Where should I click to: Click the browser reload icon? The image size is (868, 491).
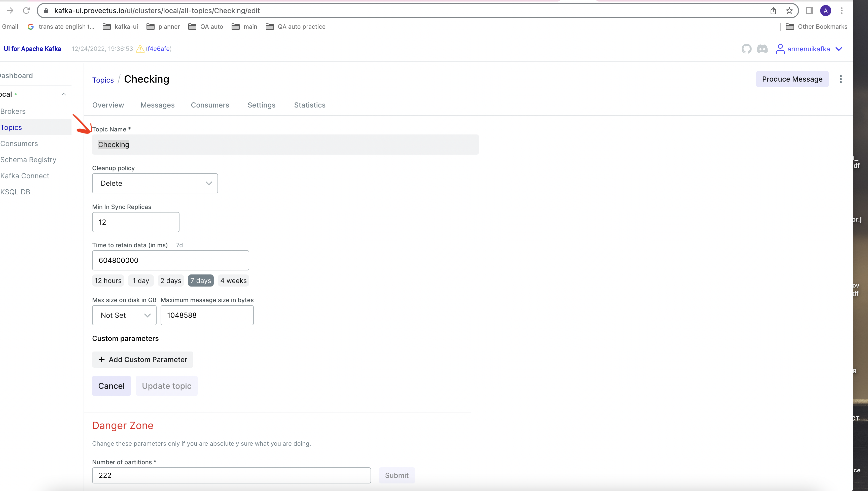[x=26, y=11]
